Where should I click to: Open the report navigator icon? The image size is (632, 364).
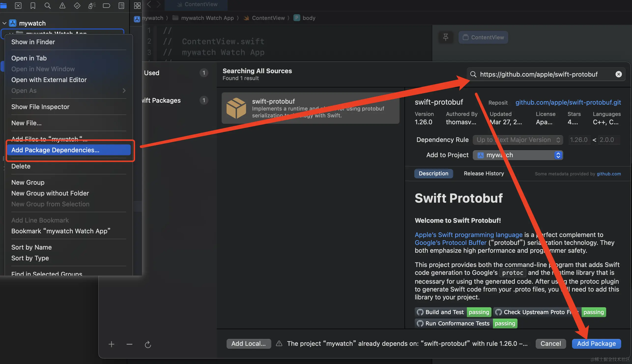point(121,5)
